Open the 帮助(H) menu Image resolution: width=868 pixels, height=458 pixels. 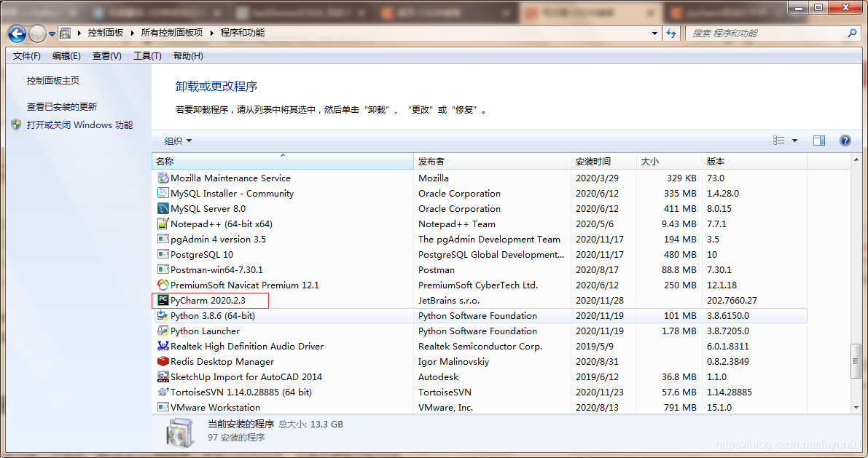click(188, 56)
